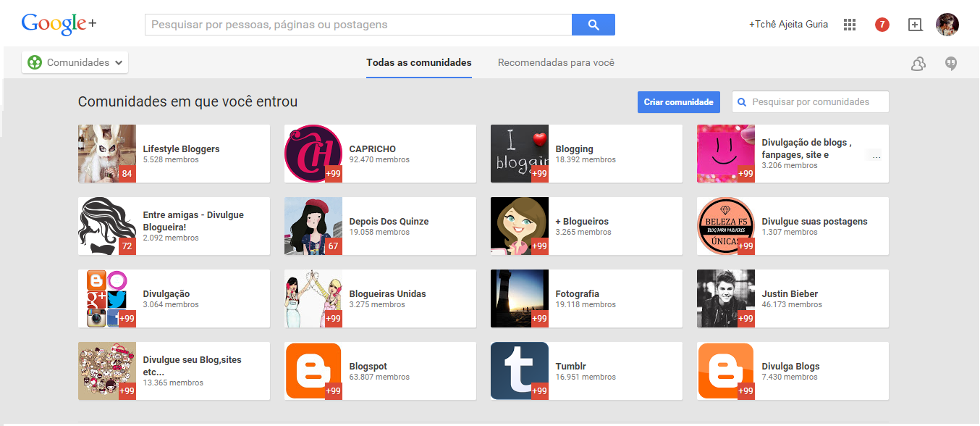This screenshot has width=980, height=426.
Task: Open the Tumblr community title
Action: click(570, 366)
